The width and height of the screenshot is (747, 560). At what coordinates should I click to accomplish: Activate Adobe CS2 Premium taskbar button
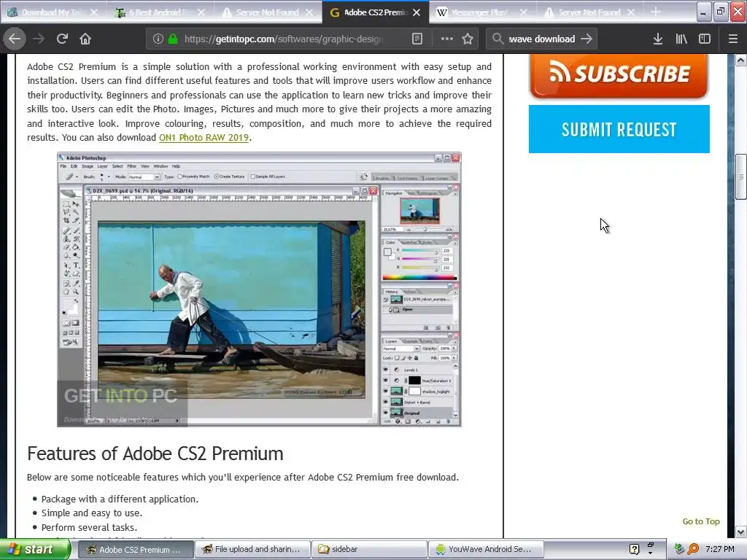[135, 549]
